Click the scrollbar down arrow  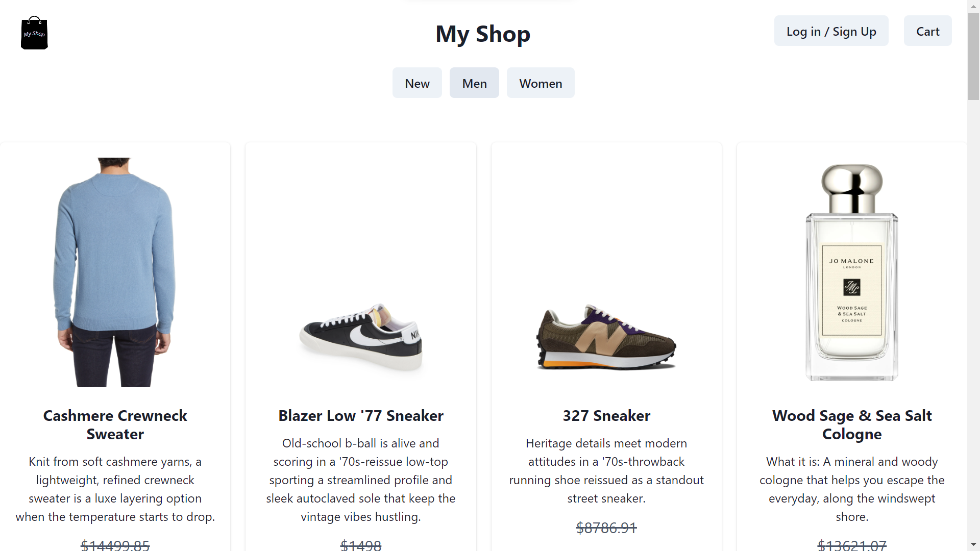point(973,545)
